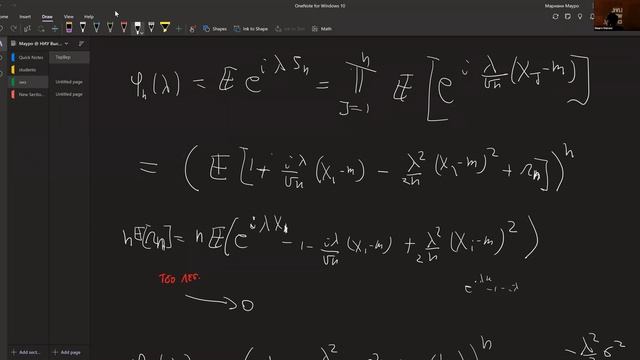Click the Ink to Text button

pyautogui.click(x=290, y=29)
